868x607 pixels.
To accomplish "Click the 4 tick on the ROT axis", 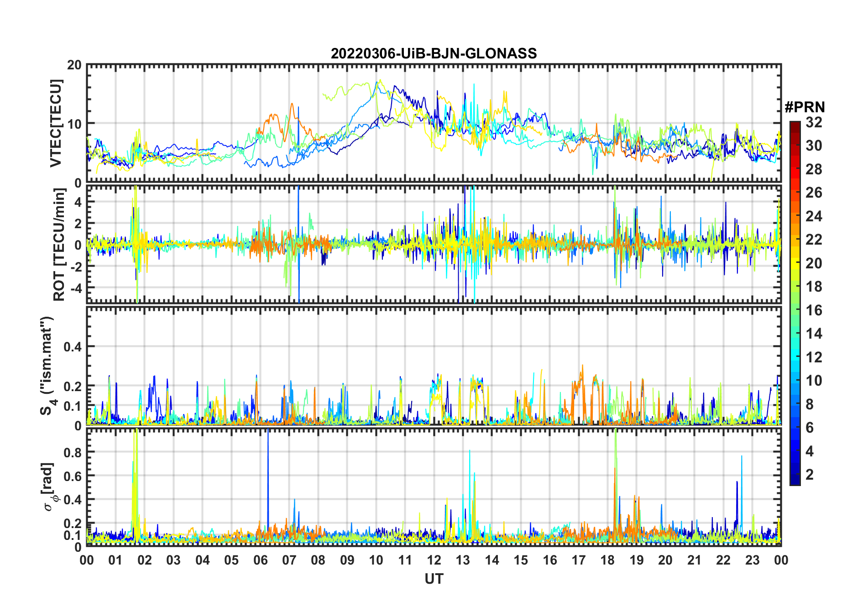I will coord(78,202).
